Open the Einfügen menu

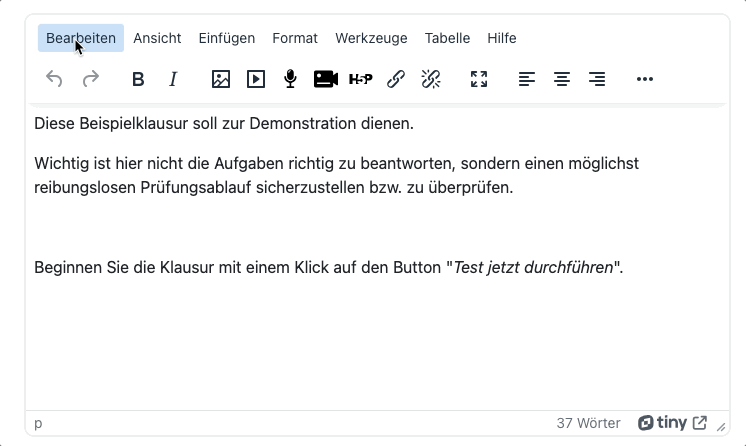(227, 38)
